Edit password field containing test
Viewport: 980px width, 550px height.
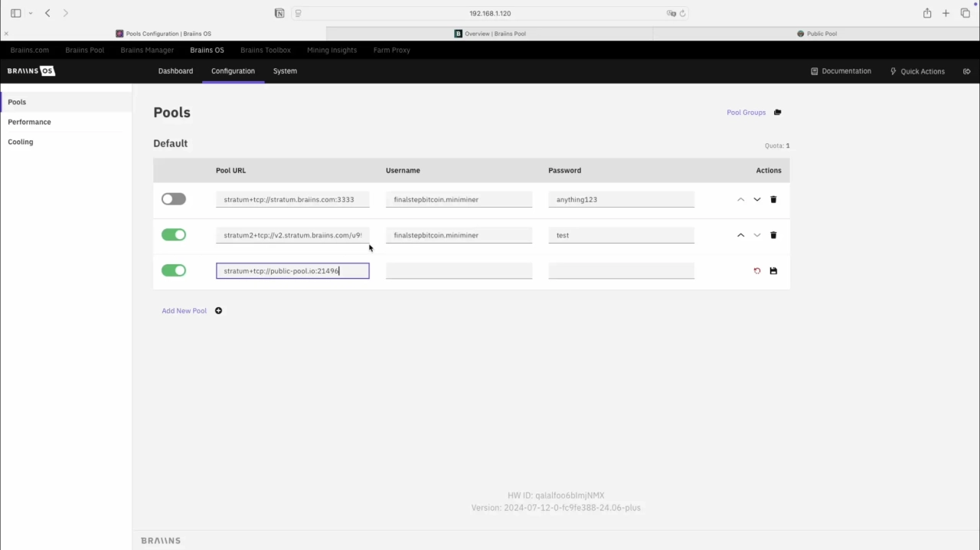621,235
